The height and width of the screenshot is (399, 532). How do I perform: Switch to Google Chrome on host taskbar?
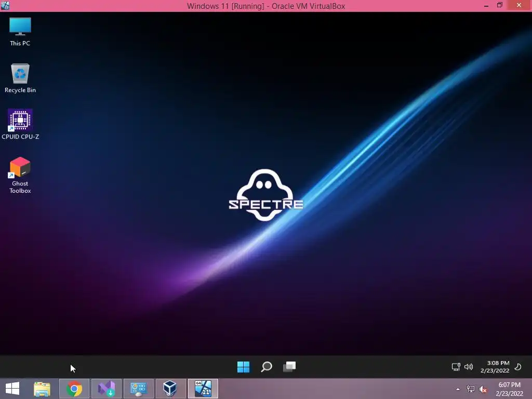tap(74, 389)
